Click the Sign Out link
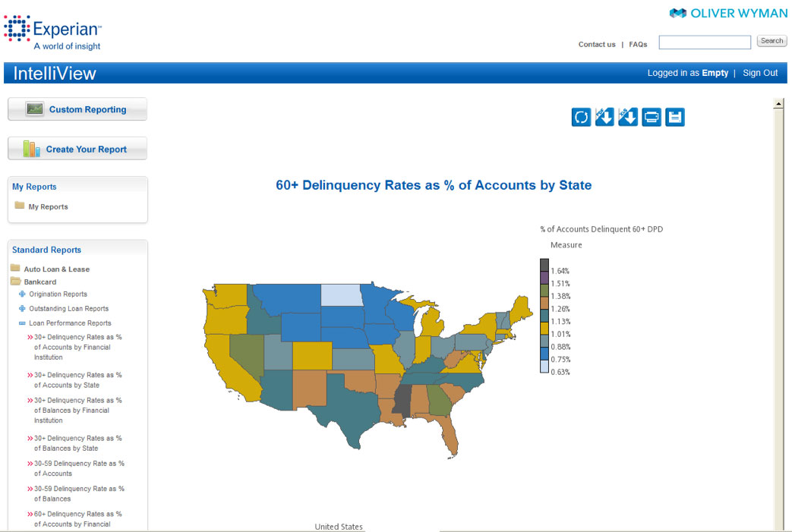Screen dimensions: 792x532 760,73
